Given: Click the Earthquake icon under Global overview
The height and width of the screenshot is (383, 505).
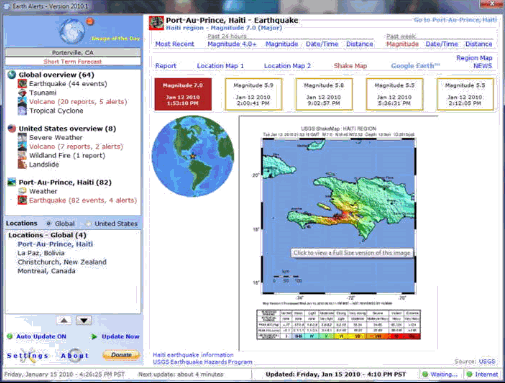Looking at the screenshot, I should 22,84.
